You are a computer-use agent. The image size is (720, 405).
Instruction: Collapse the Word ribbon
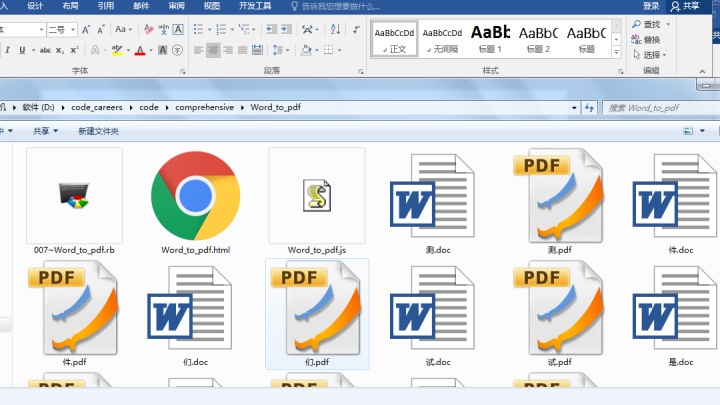point(702,71)
